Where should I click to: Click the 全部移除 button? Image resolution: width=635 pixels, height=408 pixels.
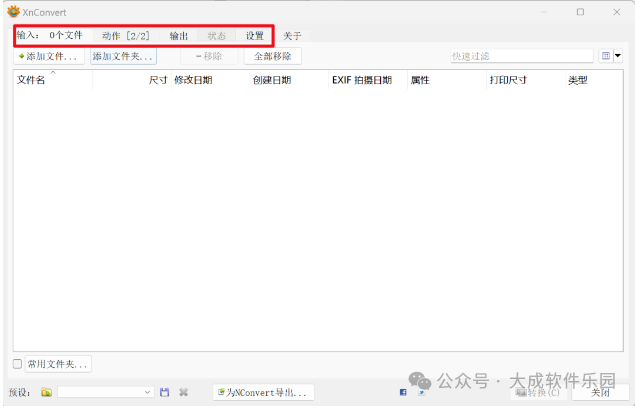(272, 56)
